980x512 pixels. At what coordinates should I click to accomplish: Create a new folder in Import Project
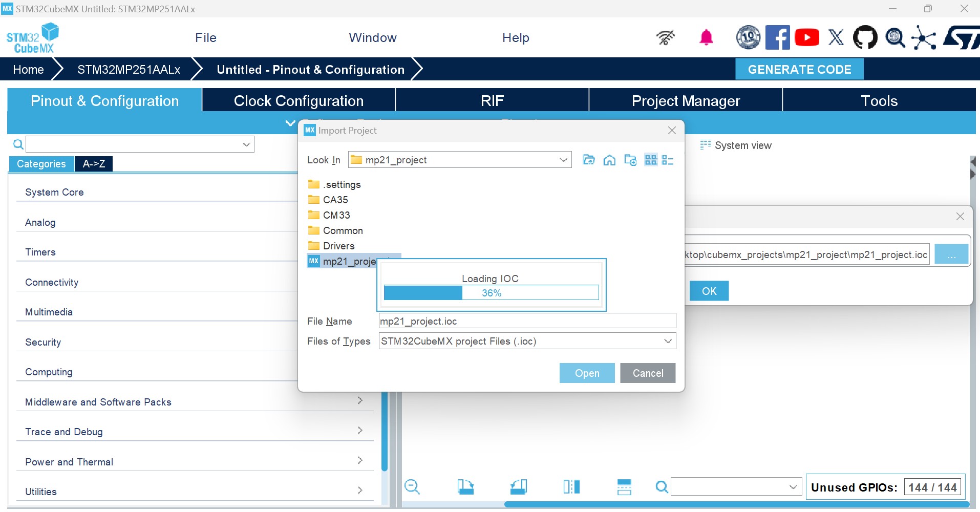(x=630, y=160)
